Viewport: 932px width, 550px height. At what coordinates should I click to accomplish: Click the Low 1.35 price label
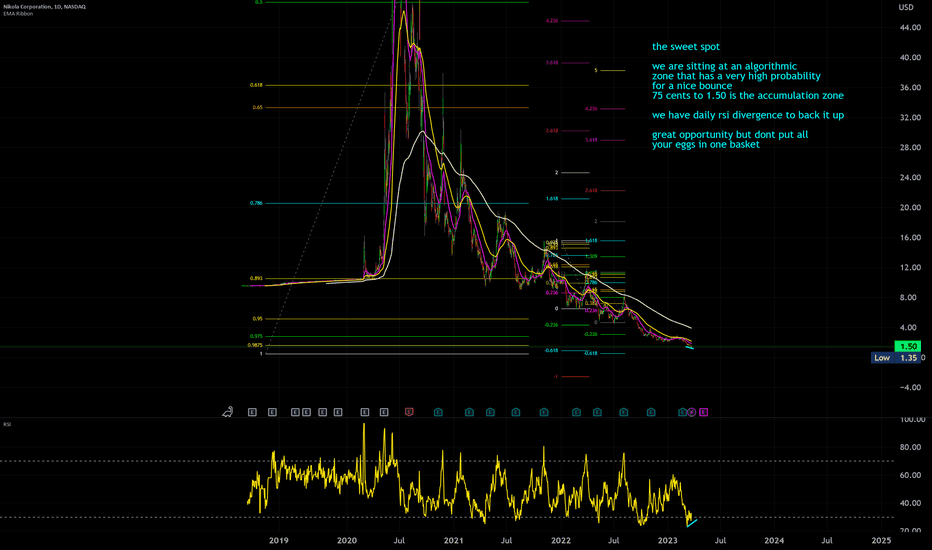point(896,358)
